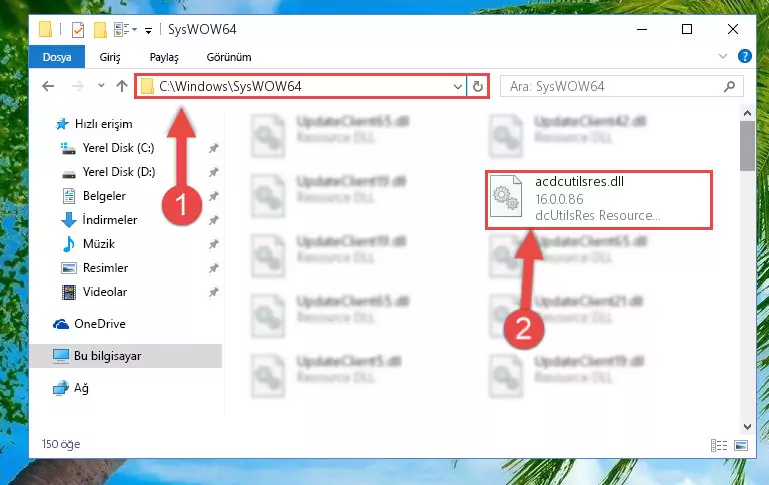Click the C:\Windows\SysWOW64 address bar

click(300, 86)
